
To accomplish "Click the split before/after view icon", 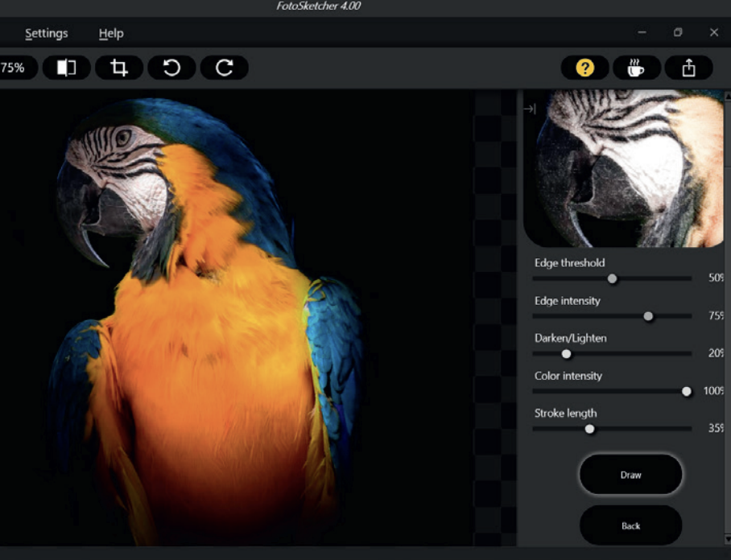I will click(x=66, y=68).
